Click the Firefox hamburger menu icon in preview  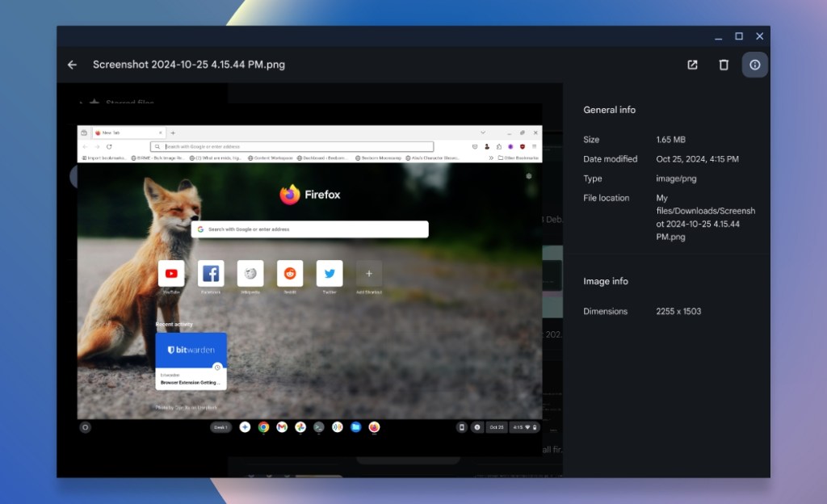pos(535,146)
